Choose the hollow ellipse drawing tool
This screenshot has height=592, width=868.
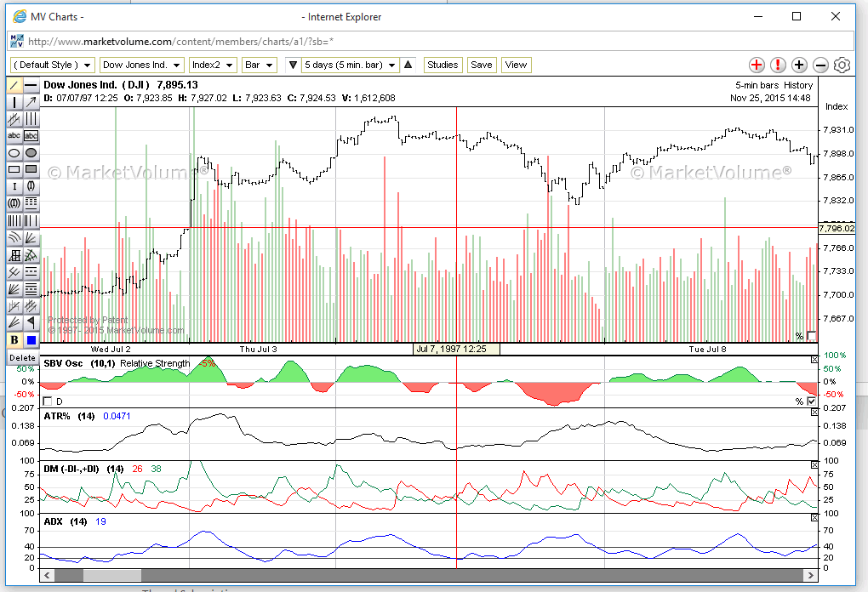14,153
